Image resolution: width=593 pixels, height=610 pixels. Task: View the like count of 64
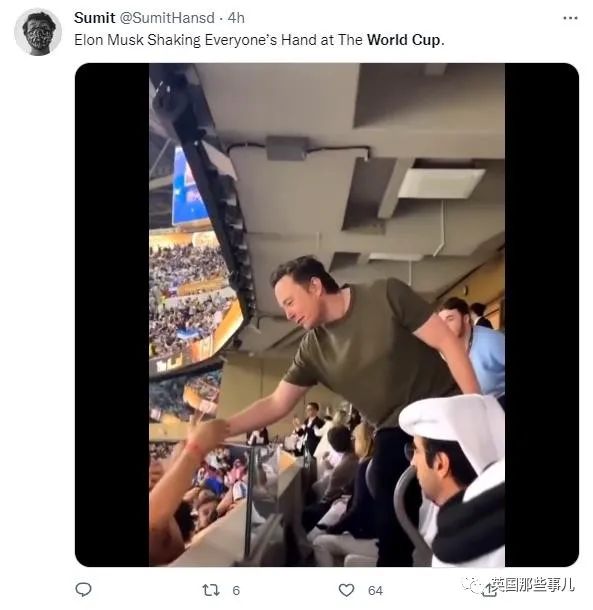pyautogui.click(x=375, y=591)
